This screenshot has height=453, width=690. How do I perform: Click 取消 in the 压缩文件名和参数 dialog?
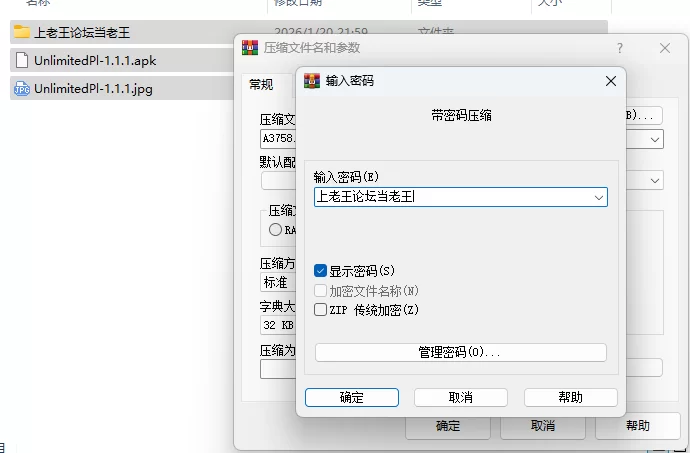coord(543,426)
